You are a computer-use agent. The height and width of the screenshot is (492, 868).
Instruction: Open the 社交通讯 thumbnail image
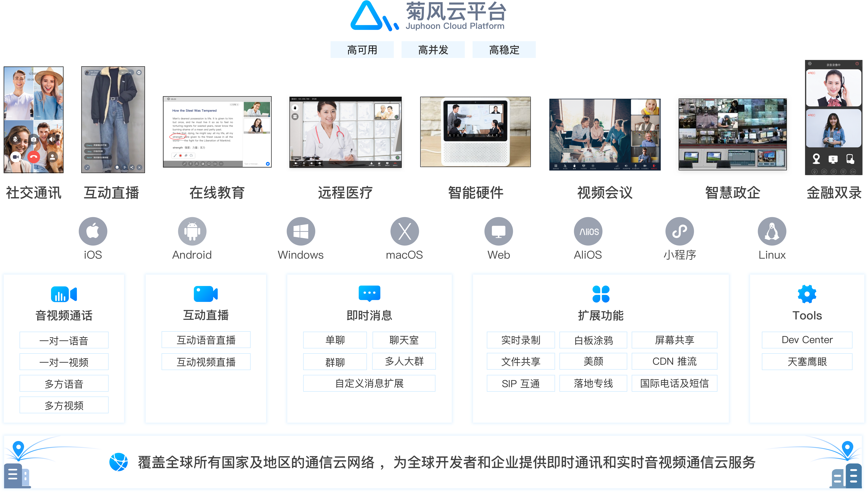click(33, 120)
